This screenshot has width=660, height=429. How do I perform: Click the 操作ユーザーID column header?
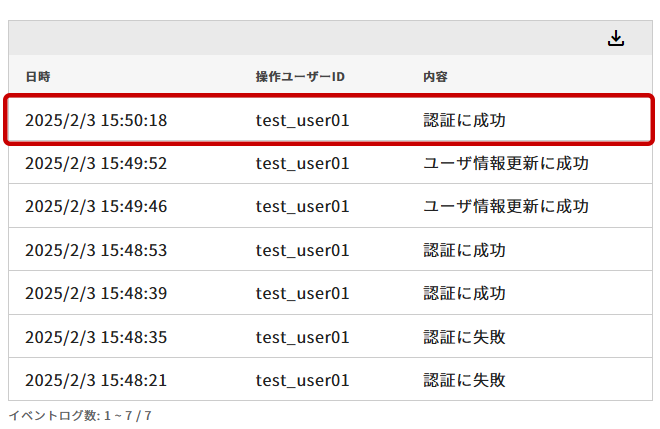click(300, 76)
